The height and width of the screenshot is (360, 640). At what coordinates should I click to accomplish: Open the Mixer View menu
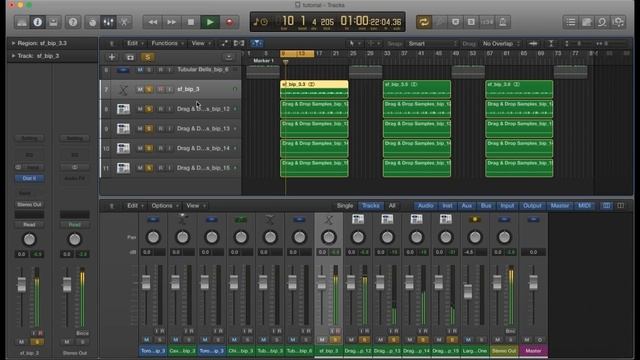coord(196,206)
